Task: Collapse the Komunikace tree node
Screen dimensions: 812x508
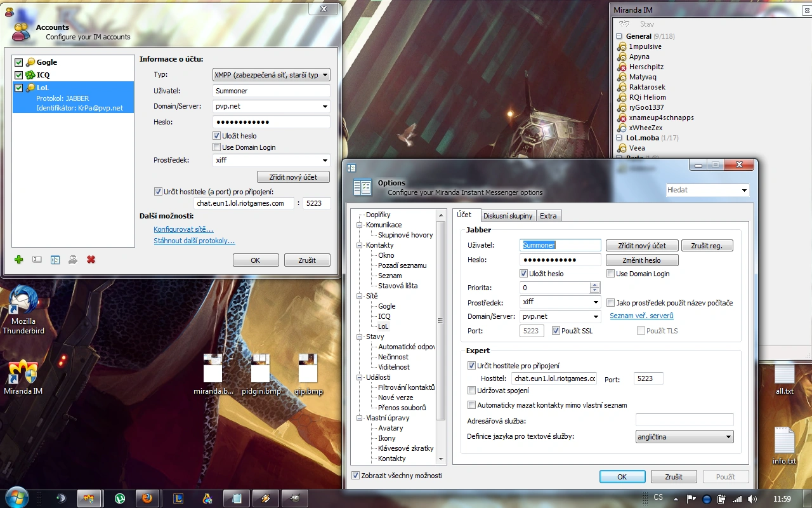Action: click(x=360, y=225)
